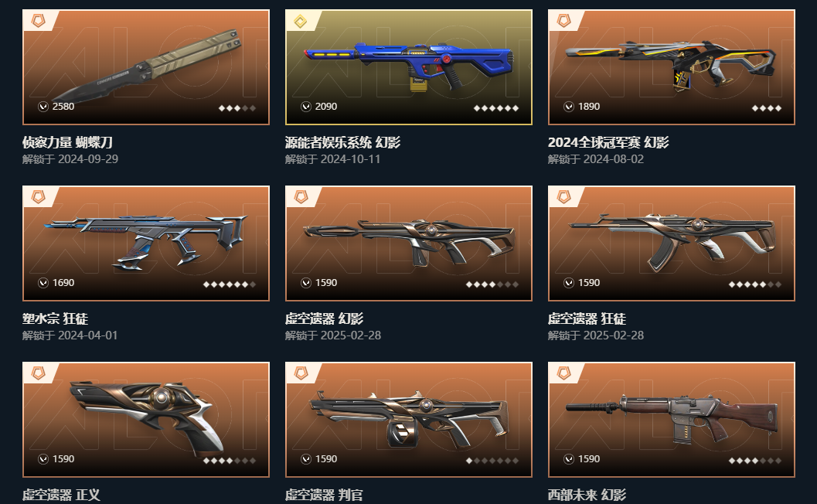
Task: Click the upgrade level diamonds on 塑水宗 狂徒
Action: point(230,284)
